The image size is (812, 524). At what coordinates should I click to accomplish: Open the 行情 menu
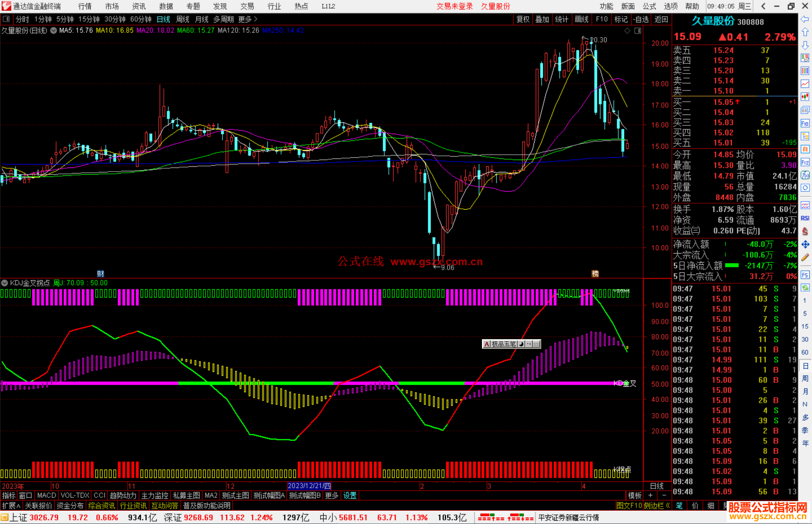click(85, 6)
